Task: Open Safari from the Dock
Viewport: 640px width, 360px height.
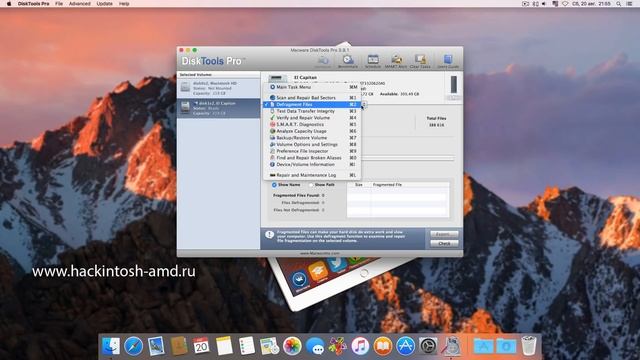Action: click(x=133, y=346)
